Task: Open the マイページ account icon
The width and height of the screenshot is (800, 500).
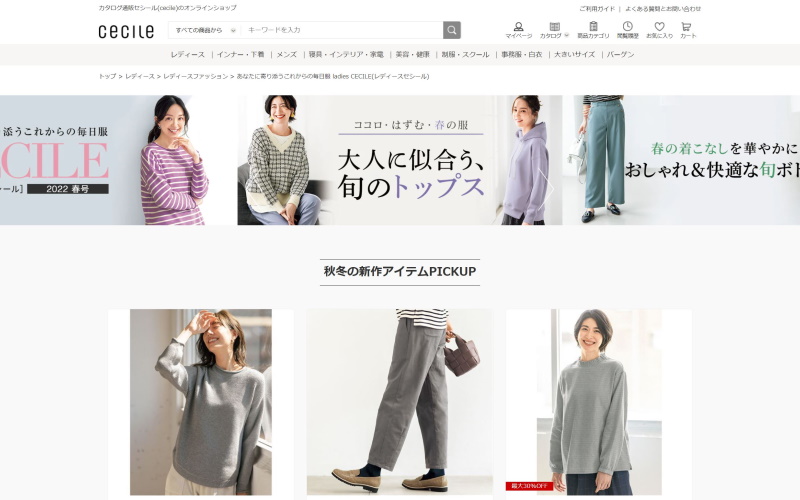Action: click(518, 30)
